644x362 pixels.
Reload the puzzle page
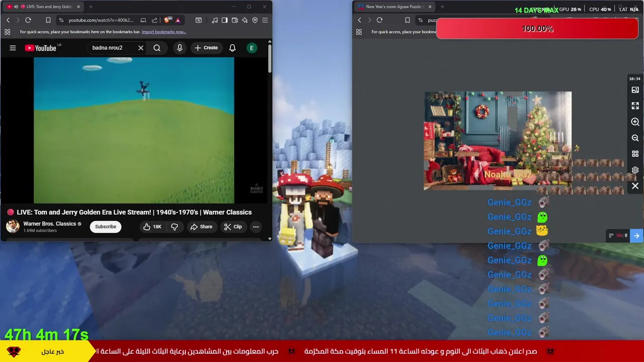379,20
